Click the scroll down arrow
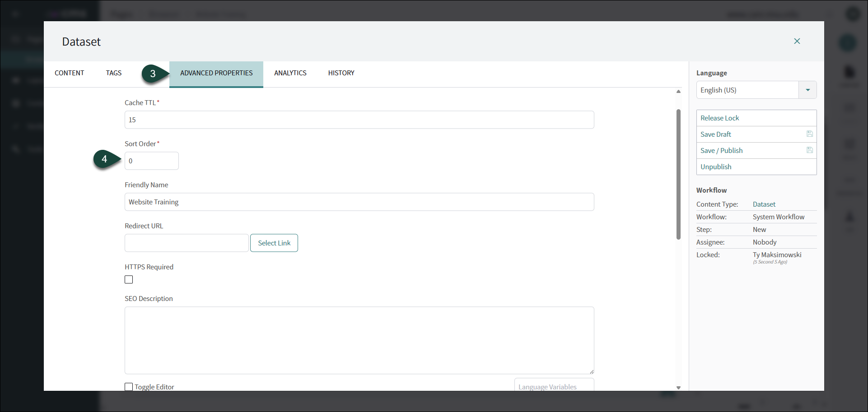The height and width of the screenshot is (412, 868). (678, 388)
